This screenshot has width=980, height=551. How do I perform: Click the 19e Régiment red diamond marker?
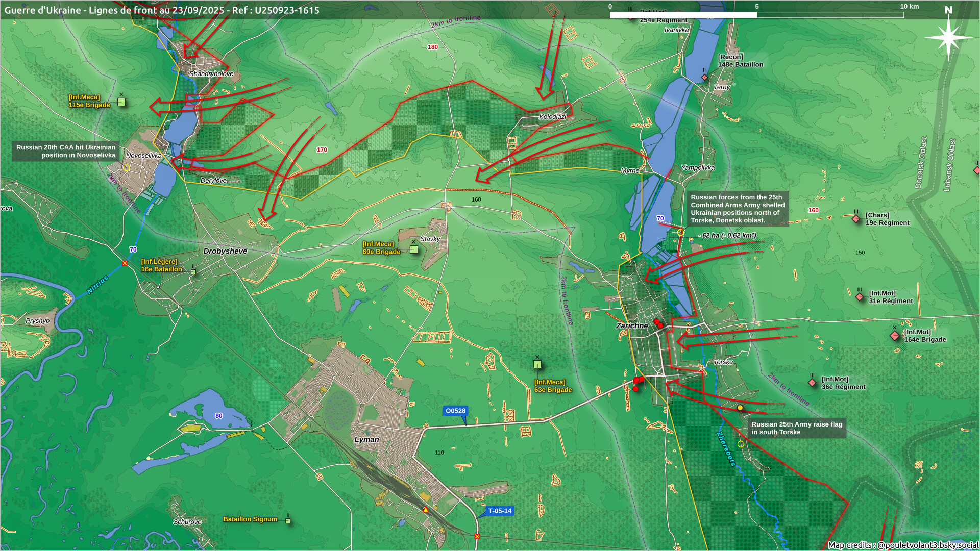click(x=856, y=219)
